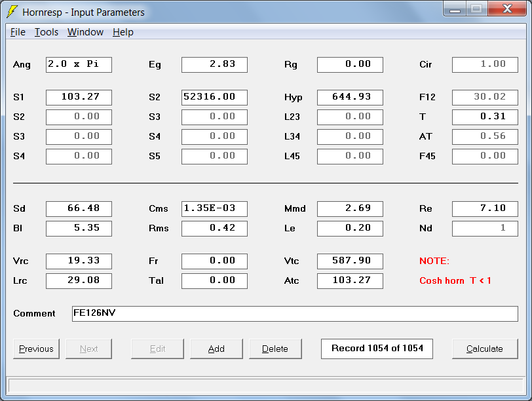Viewport: 532px width, 401px height.
Task: Select the Rg input field
Action: [x=350, y=64]
